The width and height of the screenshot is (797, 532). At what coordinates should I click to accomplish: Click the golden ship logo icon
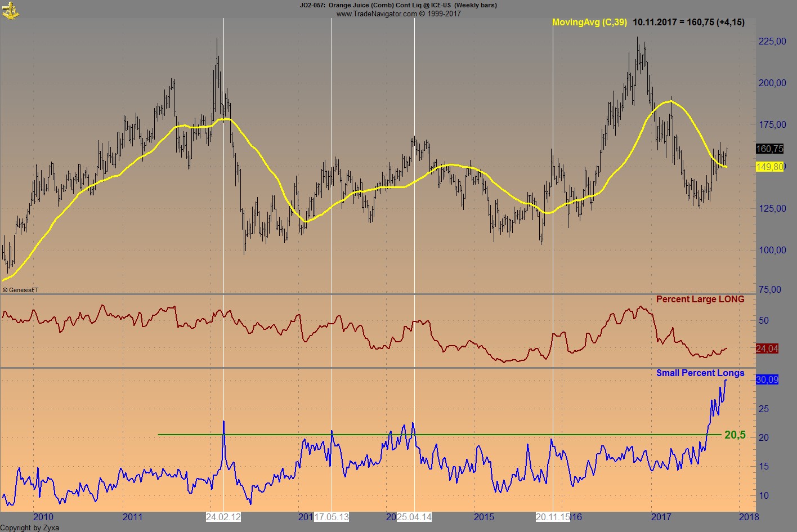[10, 10]
